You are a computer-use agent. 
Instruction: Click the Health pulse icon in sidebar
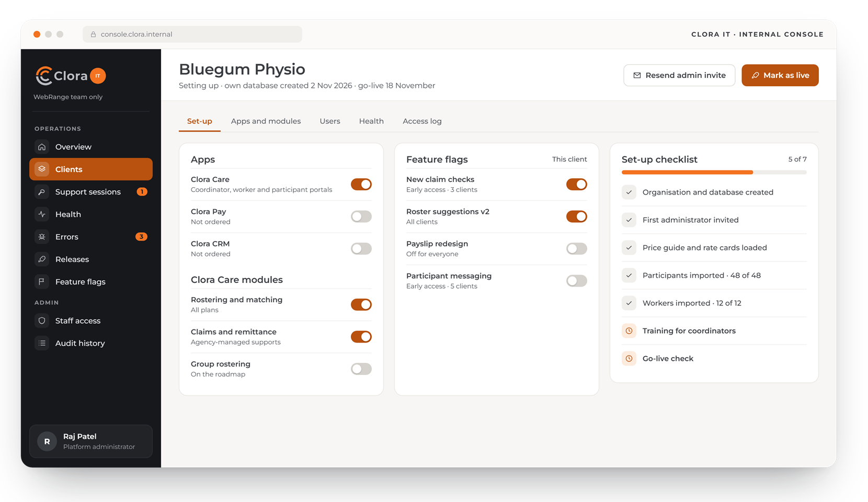[x=42, y=214]
